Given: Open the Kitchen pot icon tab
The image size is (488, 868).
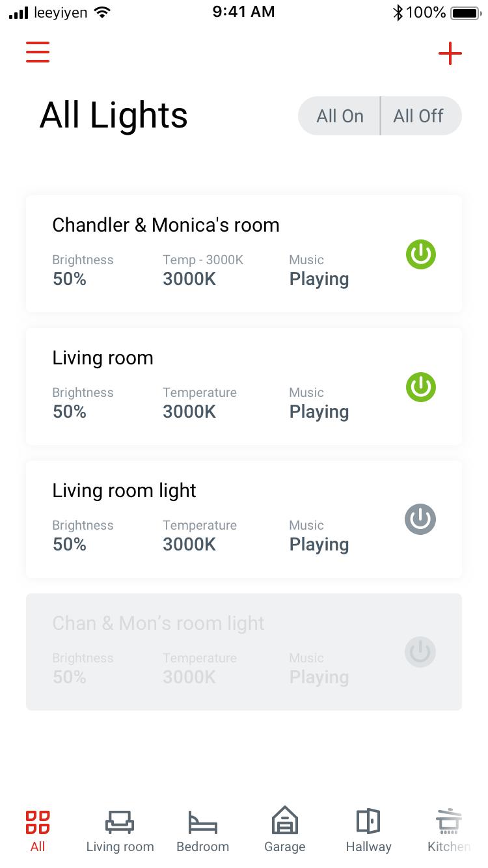Looking at the screenshot, I should [449, 821].
